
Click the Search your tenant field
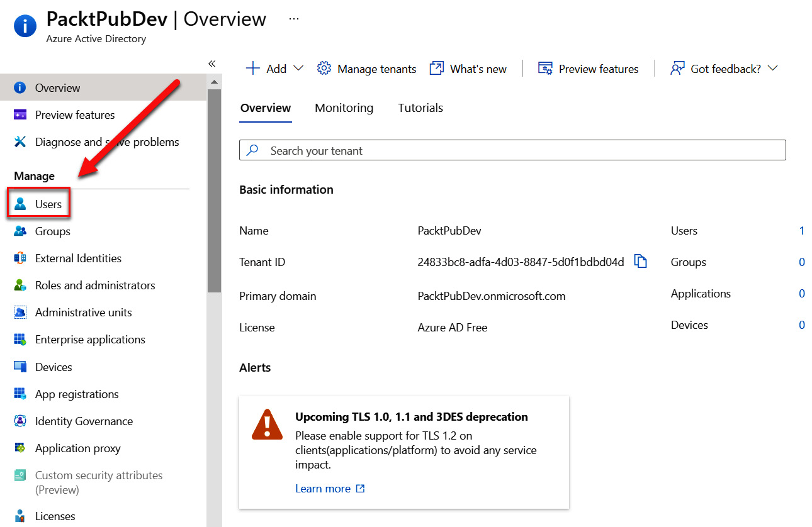coord(512,150)
